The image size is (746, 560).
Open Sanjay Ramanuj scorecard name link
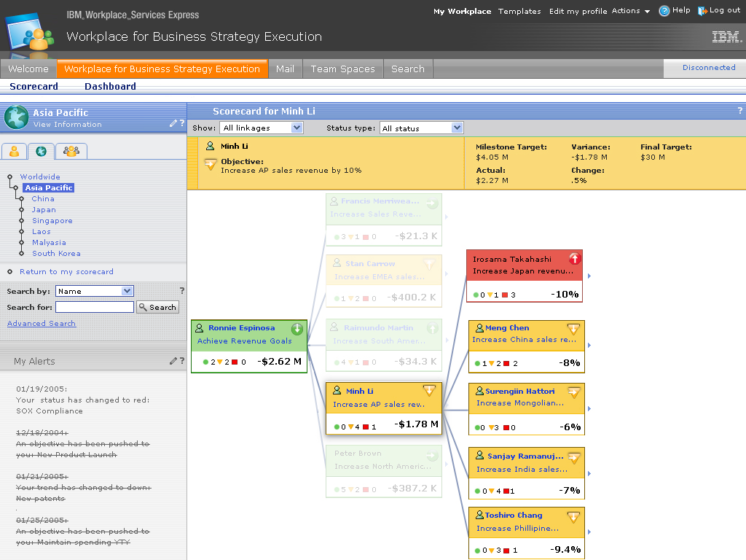pyautogui.click(x=525, y=456)
